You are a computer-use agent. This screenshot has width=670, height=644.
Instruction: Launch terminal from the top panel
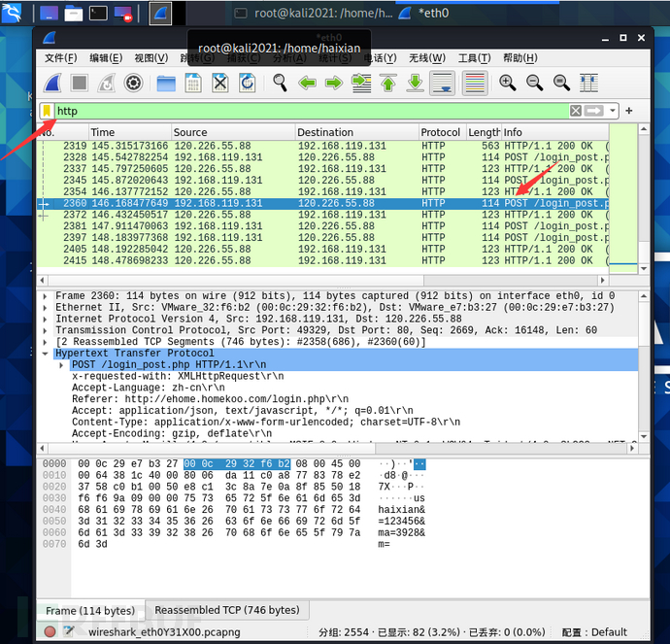98,14
